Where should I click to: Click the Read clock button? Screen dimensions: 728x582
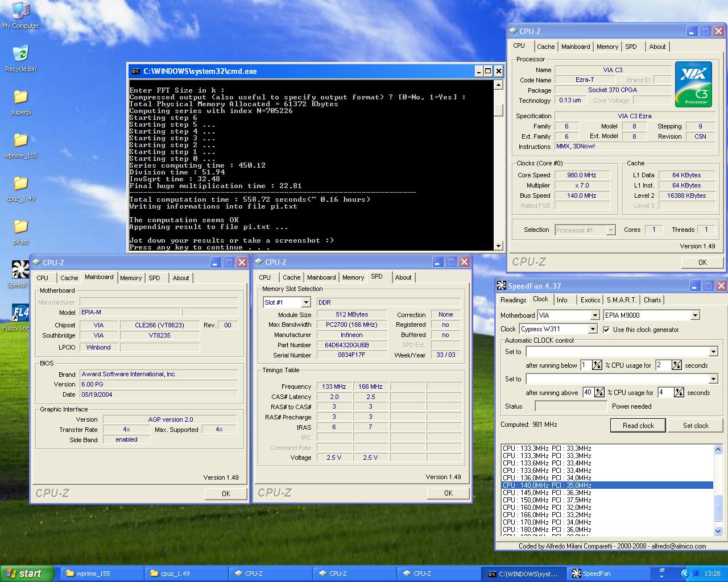(x=638, y=425)
